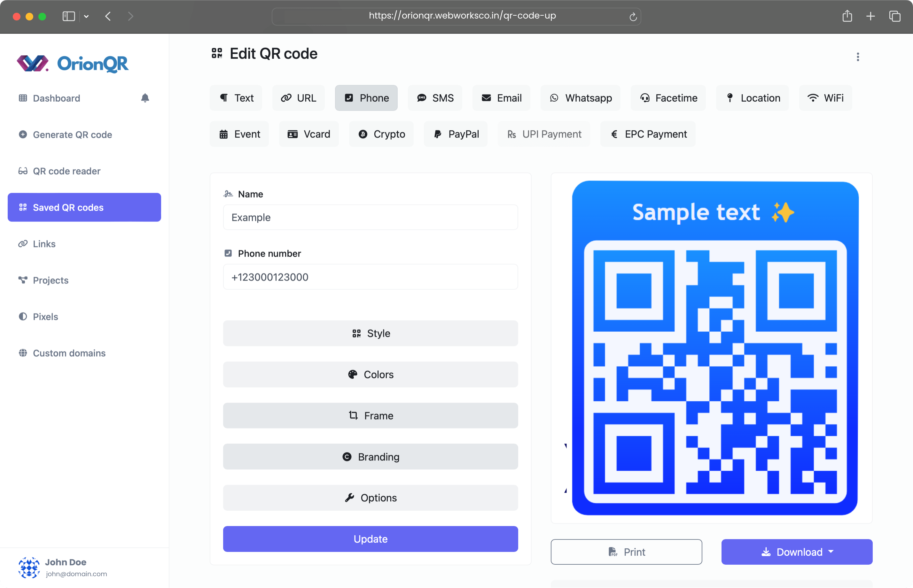The height and width of the screenshot is (588, 913).
Task: Select the Crypto QR type
Action: 381,134
